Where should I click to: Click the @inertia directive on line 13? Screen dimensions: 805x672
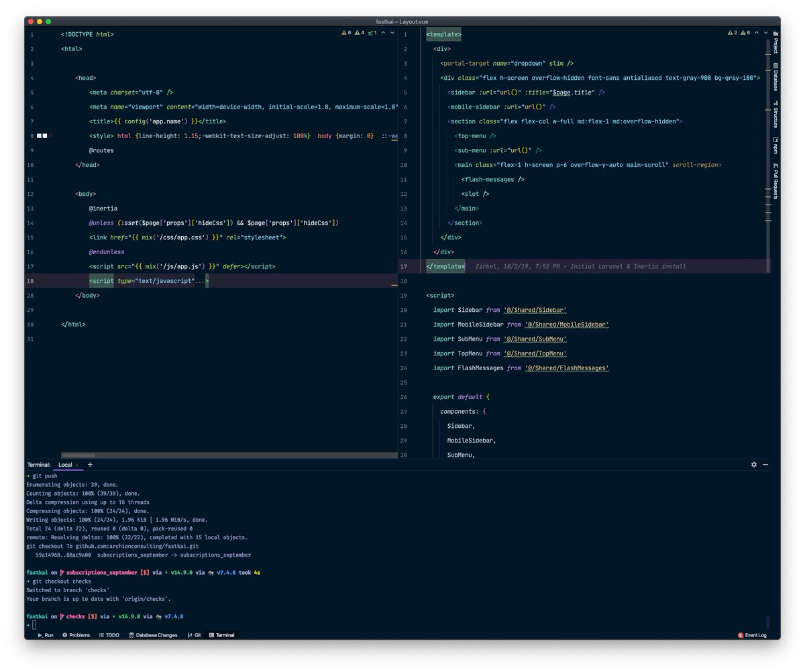(103, 209)
